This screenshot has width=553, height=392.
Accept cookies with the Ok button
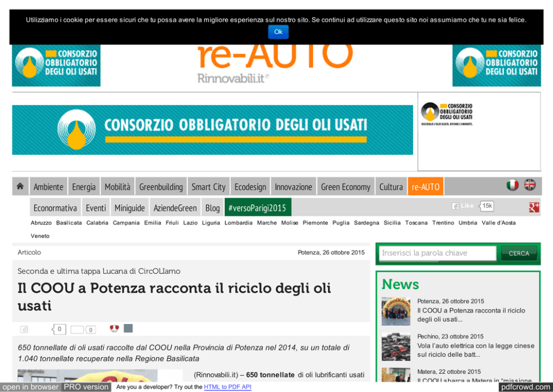click(x=278, y=32)
